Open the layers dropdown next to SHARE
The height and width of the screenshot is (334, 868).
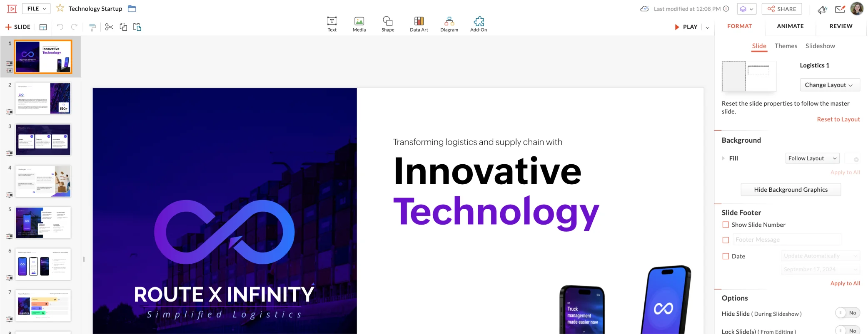point(746,9)
